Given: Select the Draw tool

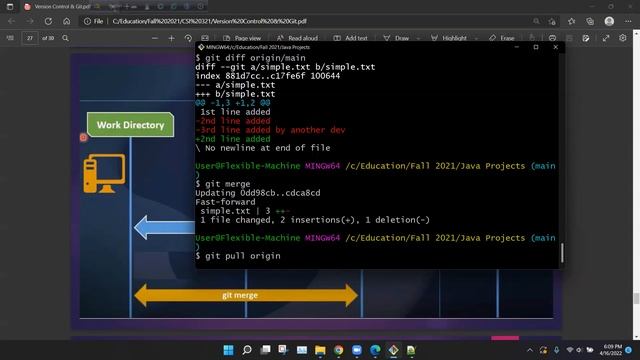Looking at the screenshot, I should 396,38.
